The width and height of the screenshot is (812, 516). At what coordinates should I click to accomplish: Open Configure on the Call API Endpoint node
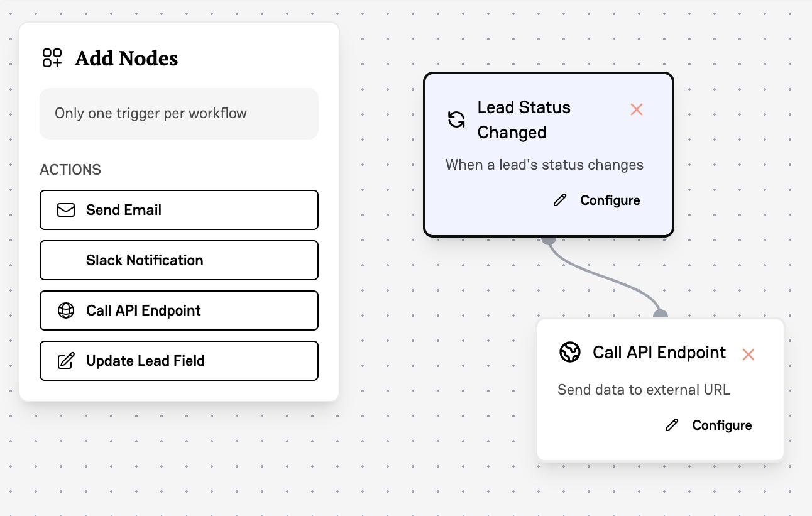pos(721,425)
